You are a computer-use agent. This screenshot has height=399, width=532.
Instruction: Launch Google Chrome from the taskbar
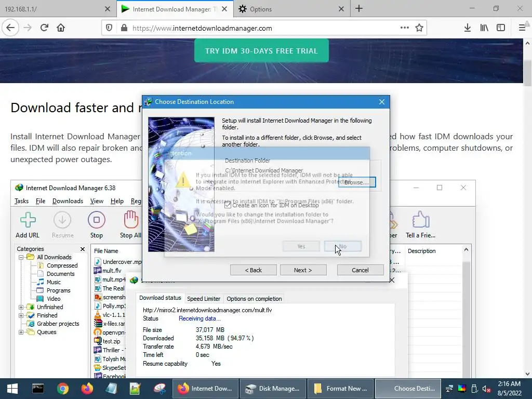point(63,389)
